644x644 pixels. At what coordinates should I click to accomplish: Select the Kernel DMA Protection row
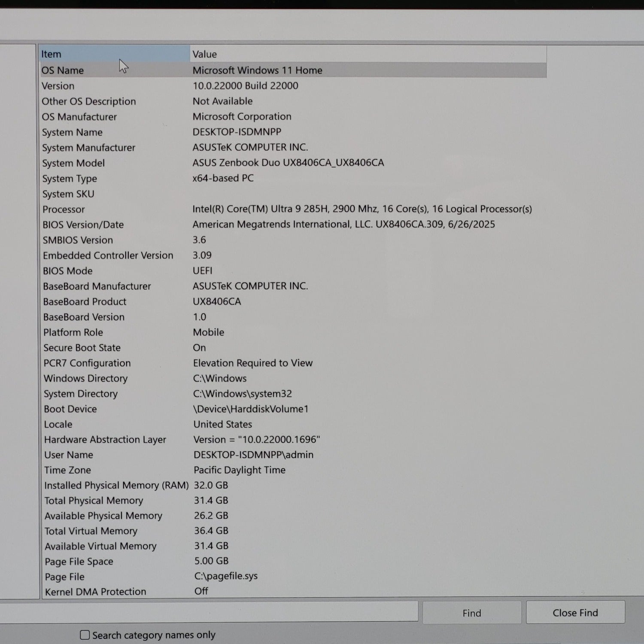pyautogui.click(x=95, y=592)
